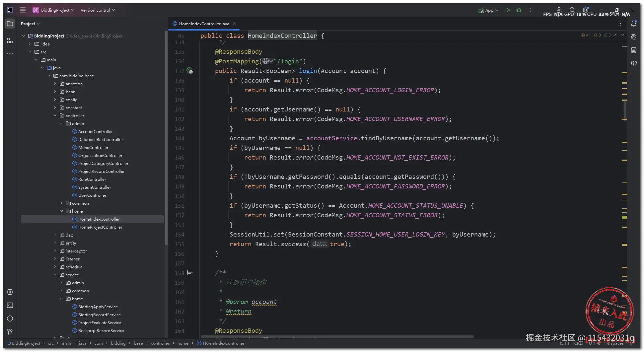The width and height of the screenshot is (644, 352).
Task: Open the AI Assistant panel
Action: pyautogui.click(x=634, y=37)
